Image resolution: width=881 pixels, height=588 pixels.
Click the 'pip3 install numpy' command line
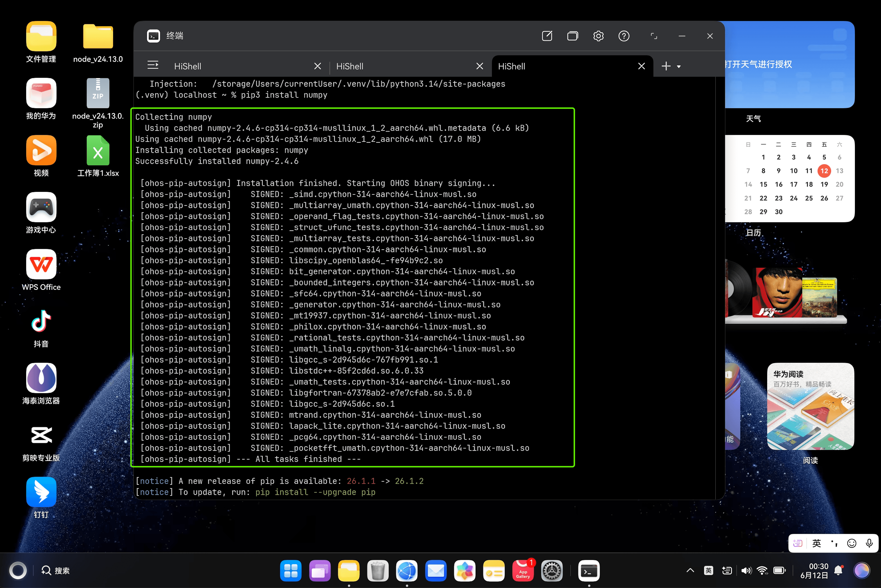(x=284, y=95)
